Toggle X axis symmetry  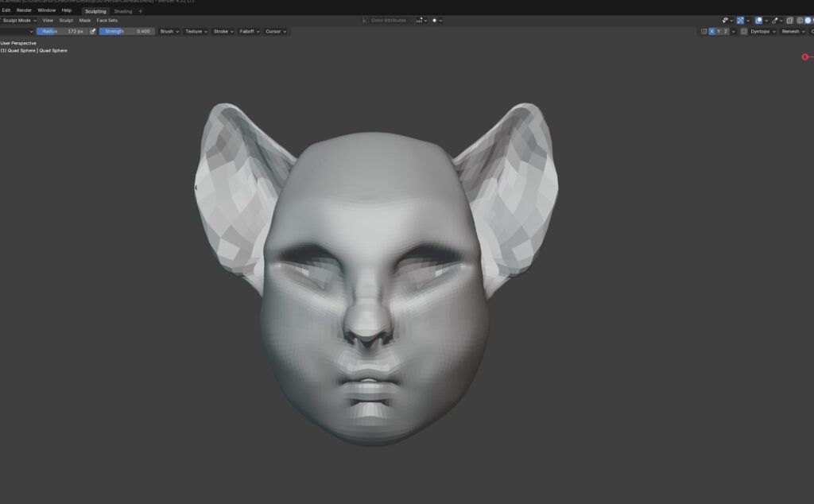[x=712, y=32]
